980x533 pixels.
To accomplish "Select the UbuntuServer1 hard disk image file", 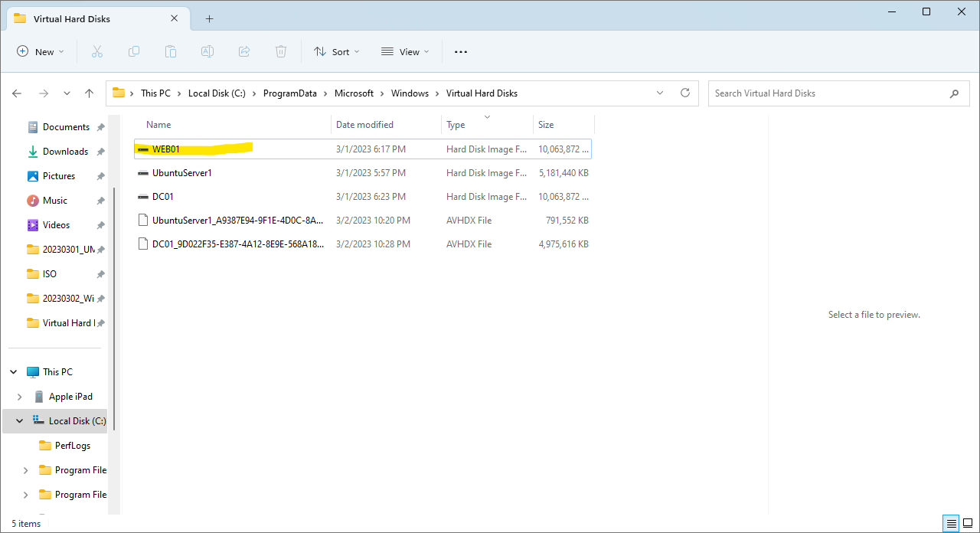I will (x=181, y=173).
